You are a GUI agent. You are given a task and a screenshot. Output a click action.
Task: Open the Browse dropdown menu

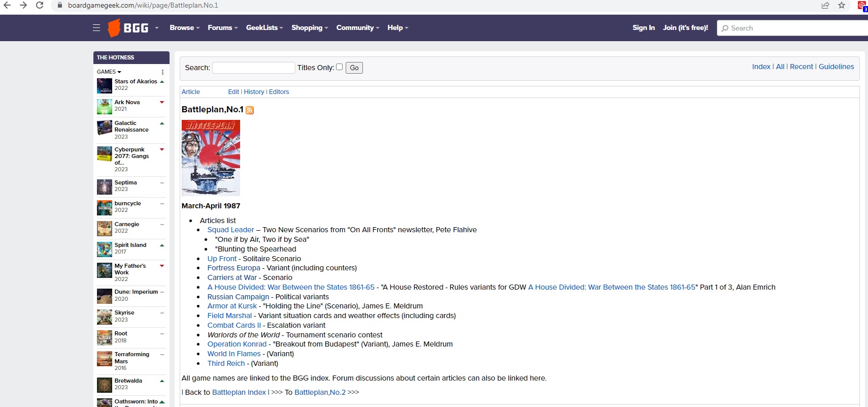tap(184, 28)
